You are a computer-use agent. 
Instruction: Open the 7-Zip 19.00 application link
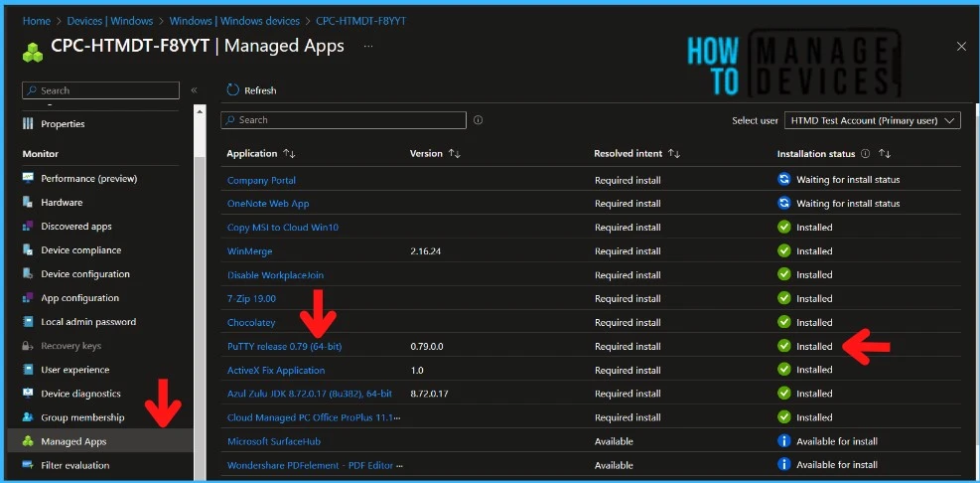[x=251, y=298]
